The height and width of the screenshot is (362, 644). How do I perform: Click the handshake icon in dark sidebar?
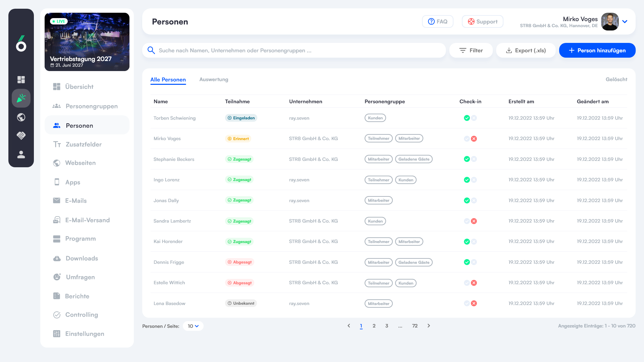21,135
